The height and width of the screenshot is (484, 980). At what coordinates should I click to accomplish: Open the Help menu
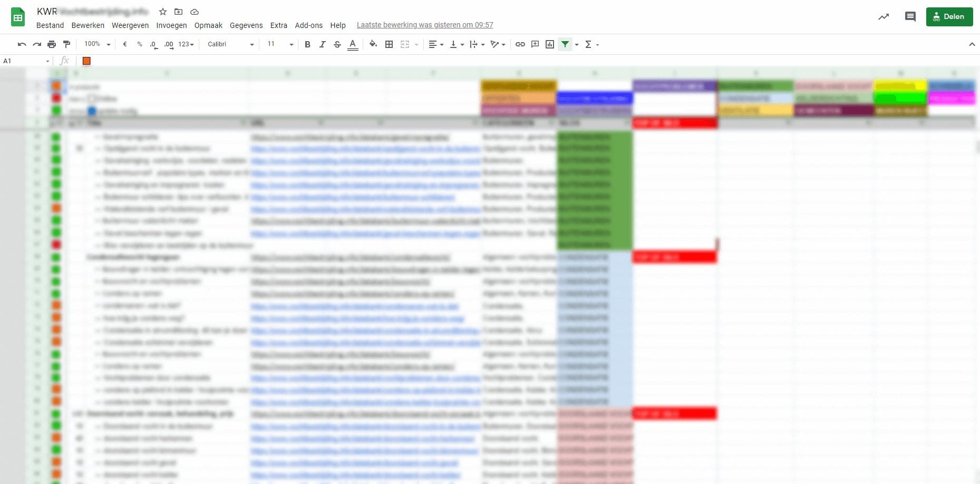click(338, 25)
